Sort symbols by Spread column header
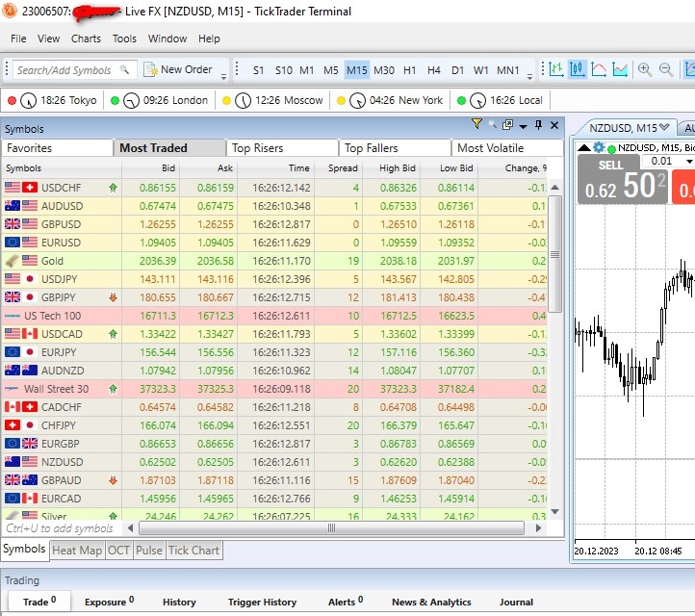 coord(343,168)
